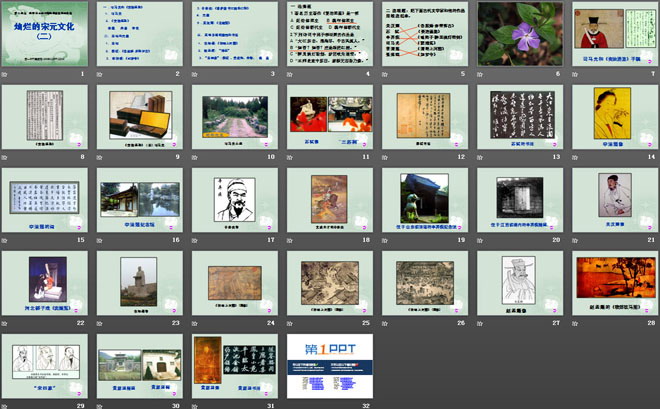Open slide 10 showing the stone pathway
This screenshot has width=660, height=409.
click(x=235, y=116)
